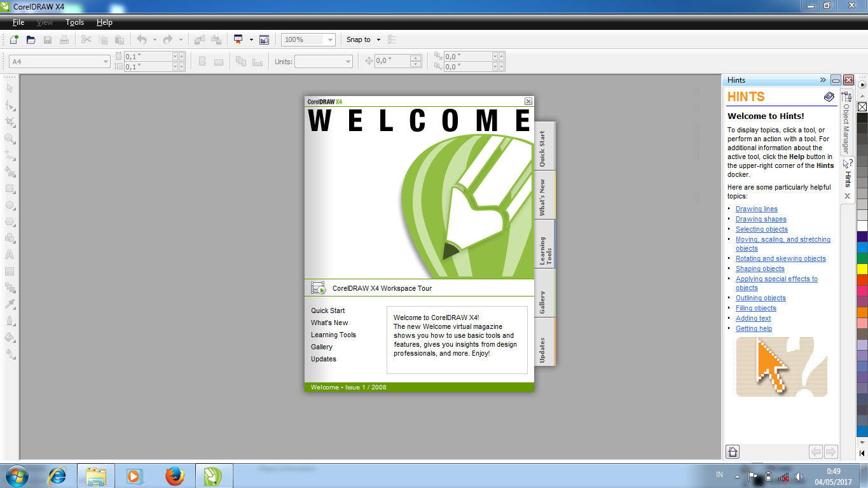Select the Table tool
The width and height of the screenshot is (868, 488).
click(x=10, y=271)
